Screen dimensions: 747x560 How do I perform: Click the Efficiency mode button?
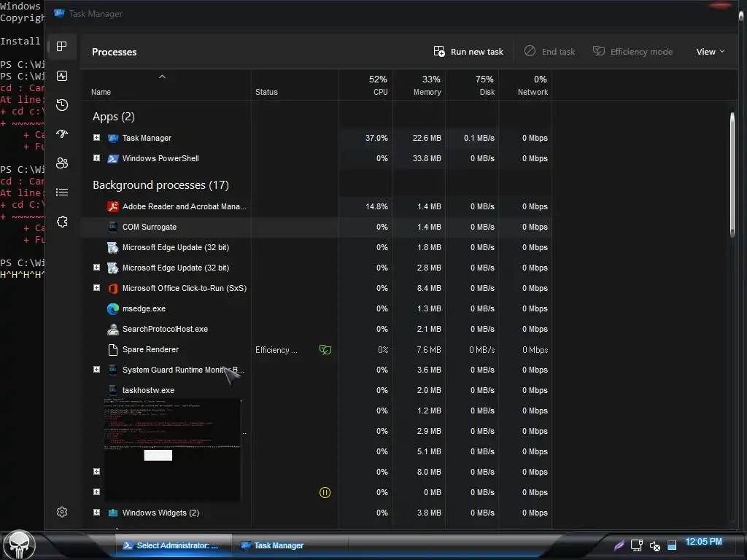tap(632, 52)
